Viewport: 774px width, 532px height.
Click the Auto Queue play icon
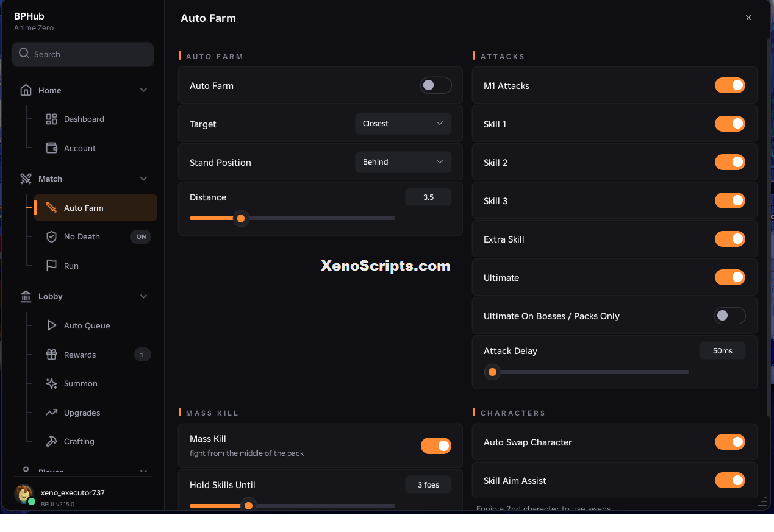[51, 325]
